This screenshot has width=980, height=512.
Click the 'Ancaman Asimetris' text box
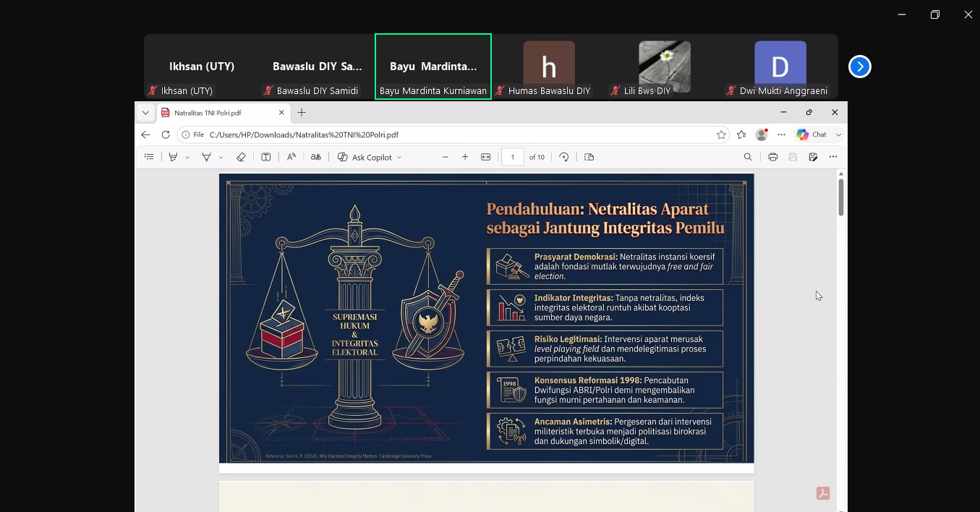605,431
